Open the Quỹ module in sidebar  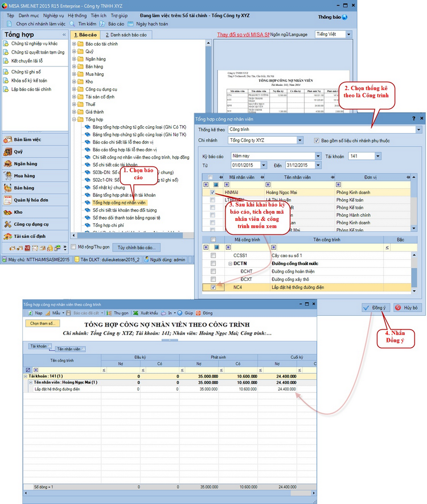35,152
